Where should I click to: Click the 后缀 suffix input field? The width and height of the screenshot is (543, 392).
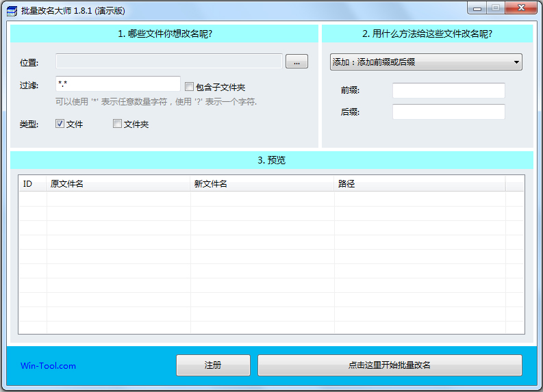(449, 112)
